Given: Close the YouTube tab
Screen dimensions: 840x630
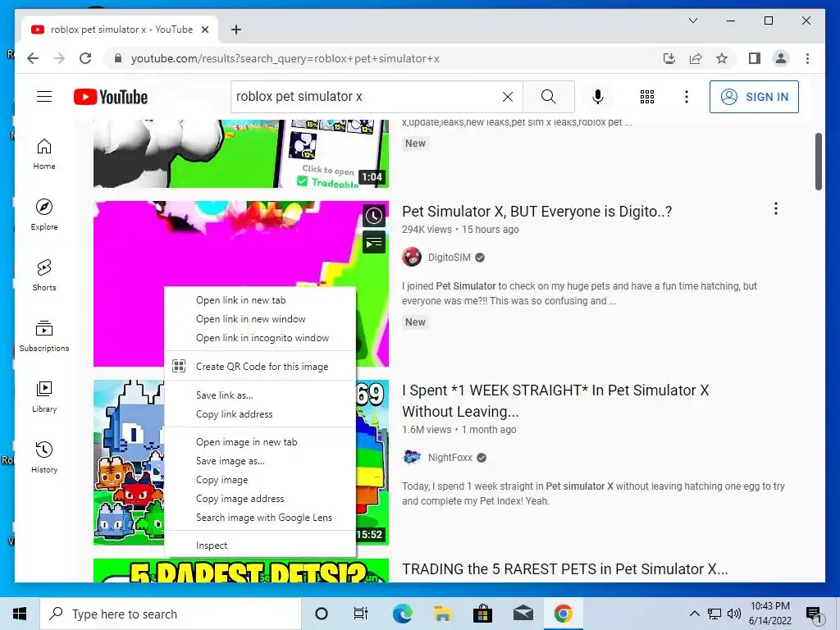Looking at the screenshot, I should pyautogui.click(x=204, y=30).
